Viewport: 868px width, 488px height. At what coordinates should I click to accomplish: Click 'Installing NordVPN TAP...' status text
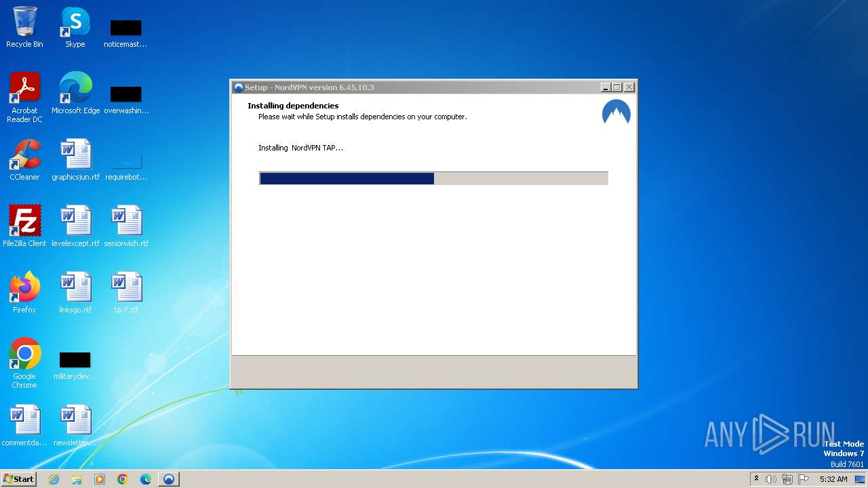click(x=300, y=148)
